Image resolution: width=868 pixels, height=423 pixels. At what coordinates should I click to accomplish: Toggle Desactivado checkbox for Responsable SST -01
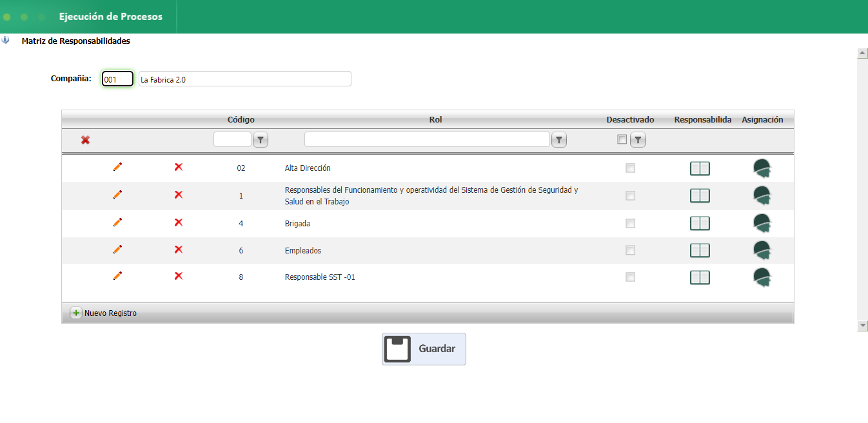coord(630,277)
